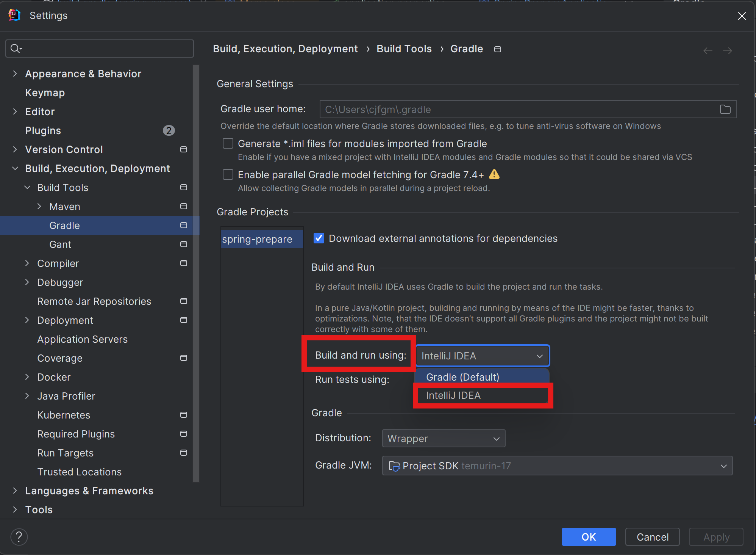The height and width of the screenshot is (555, 756).
Task: Click the settings tree scrollbar
Action: tap(196, 273)
